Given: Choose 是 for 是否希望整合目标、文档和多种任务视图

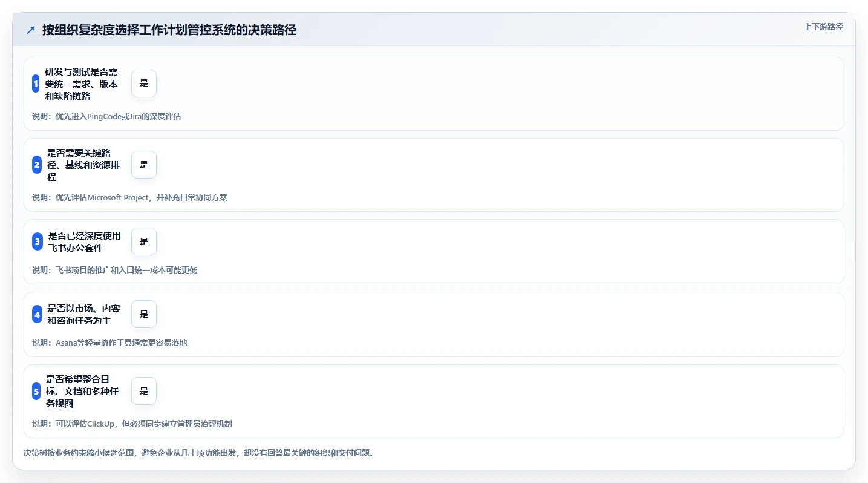Looking at the screenshot, I should click(x=144, y=391).
